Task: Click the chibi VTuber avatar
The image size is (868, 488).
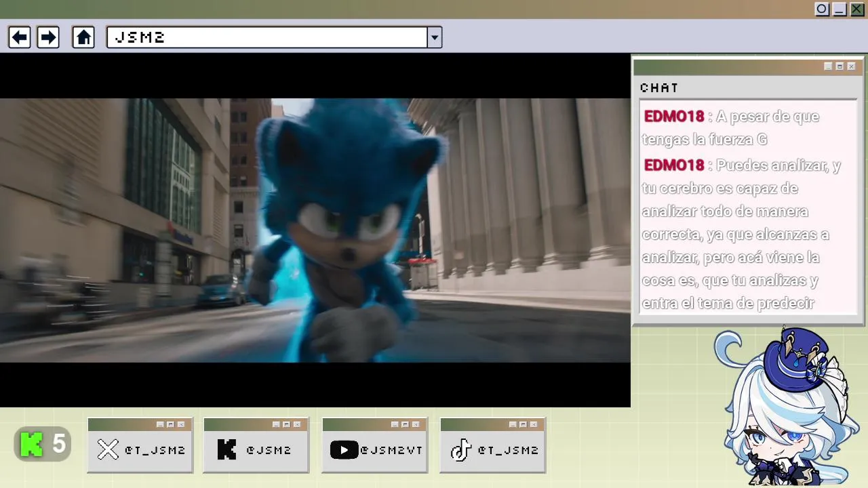Action: point(787,407)
